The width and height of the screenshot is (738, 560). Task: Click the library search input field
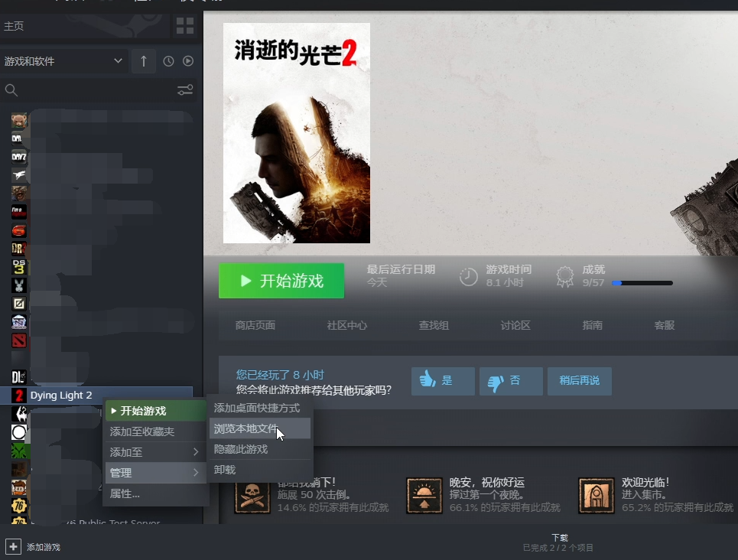click(96, 90)
